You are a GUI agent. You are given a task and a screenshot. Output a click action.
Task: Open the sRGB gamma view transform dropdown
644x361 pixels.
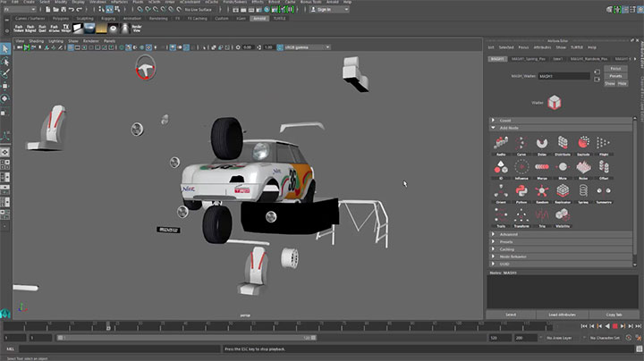[x=307, y=47]
